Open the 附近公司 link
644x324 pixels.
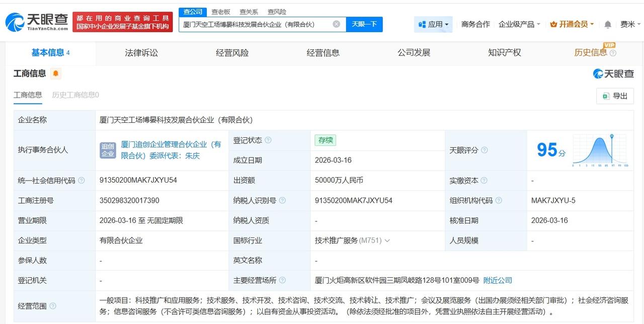(x=497, y=280)
